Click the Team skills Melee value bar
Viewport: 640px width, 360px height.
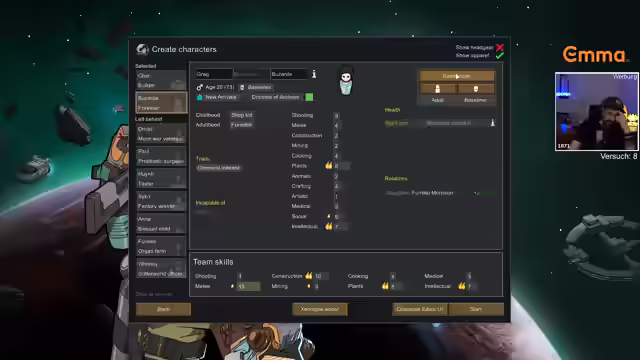pos(248,287)
